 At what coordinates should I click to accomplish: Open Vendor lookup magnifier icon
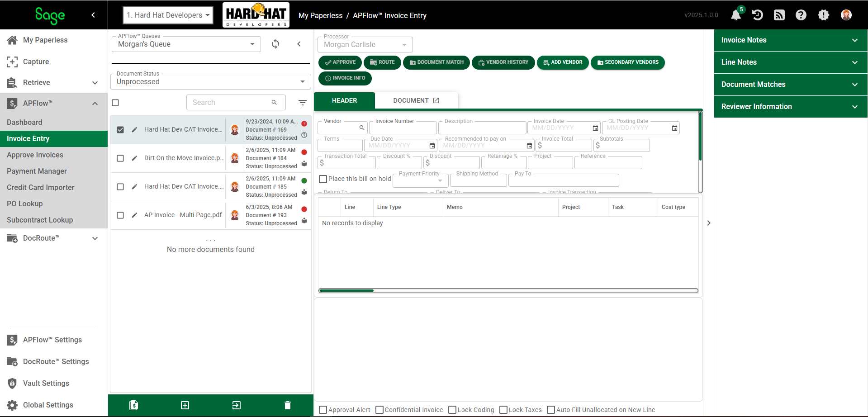[362, 128]
